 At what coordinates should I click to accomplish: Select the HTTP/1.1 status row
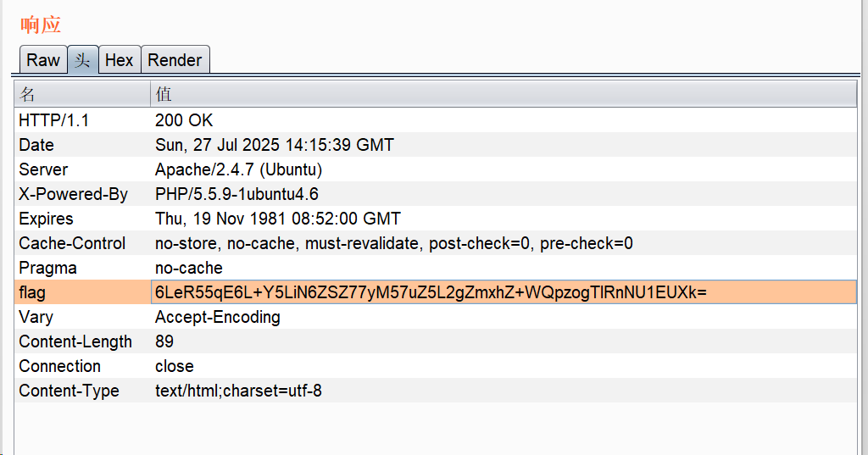54,121
